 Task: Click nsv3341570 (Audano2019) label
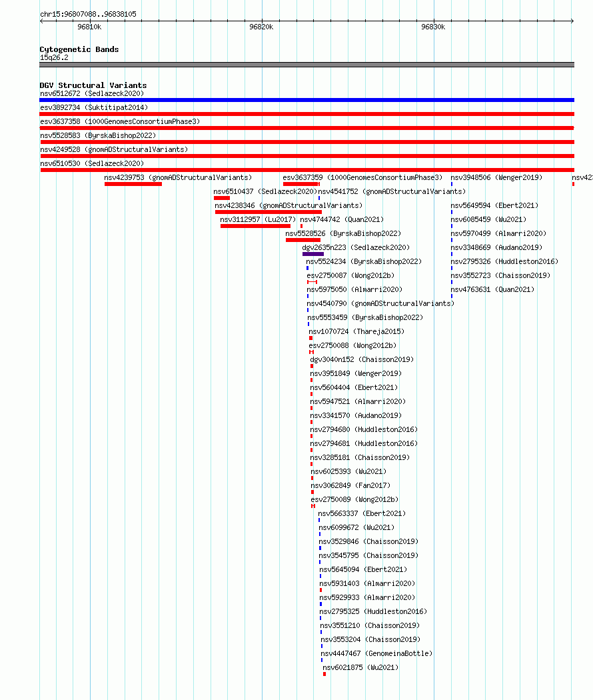(x=356, y=415)
